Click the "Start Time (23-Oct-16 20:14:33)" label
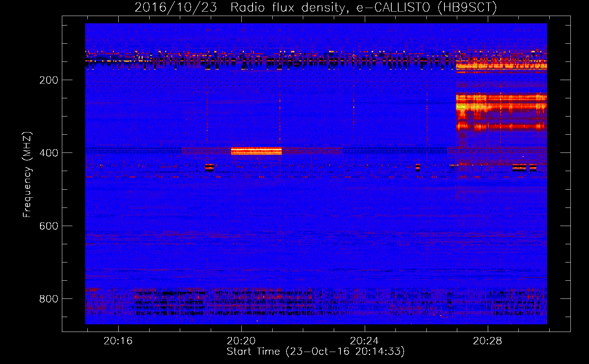Image resolution: width=589 pixels, height=364 pixels. tap(316, 352)
